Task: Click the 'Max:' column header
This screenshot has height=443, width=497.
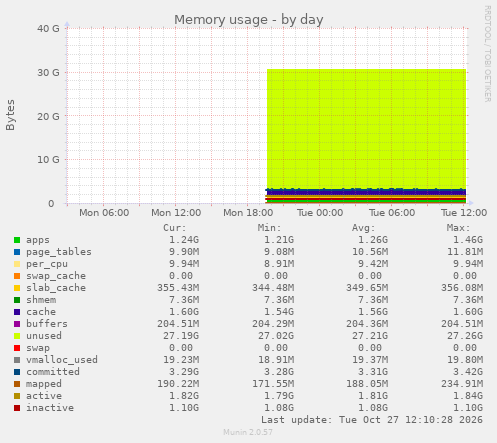Action: pyautogui.click(x=458, y=228)
